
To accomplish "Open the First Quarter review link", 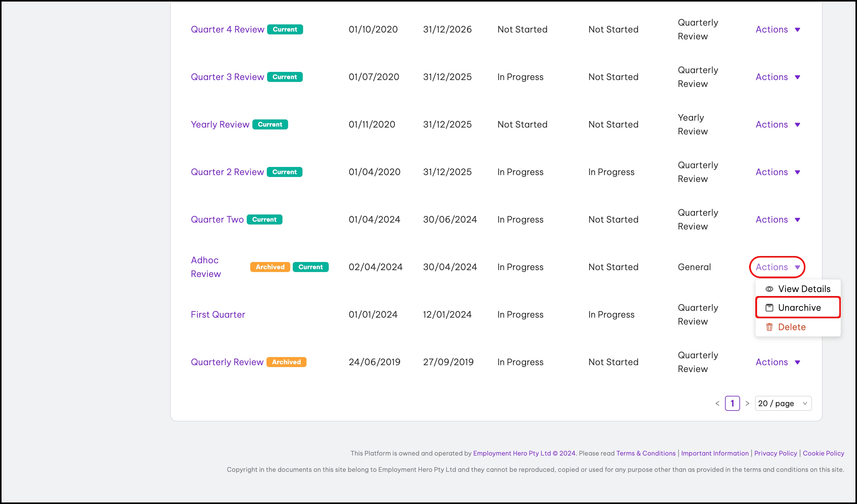I will pyautogui.click(x=218, y=315).
